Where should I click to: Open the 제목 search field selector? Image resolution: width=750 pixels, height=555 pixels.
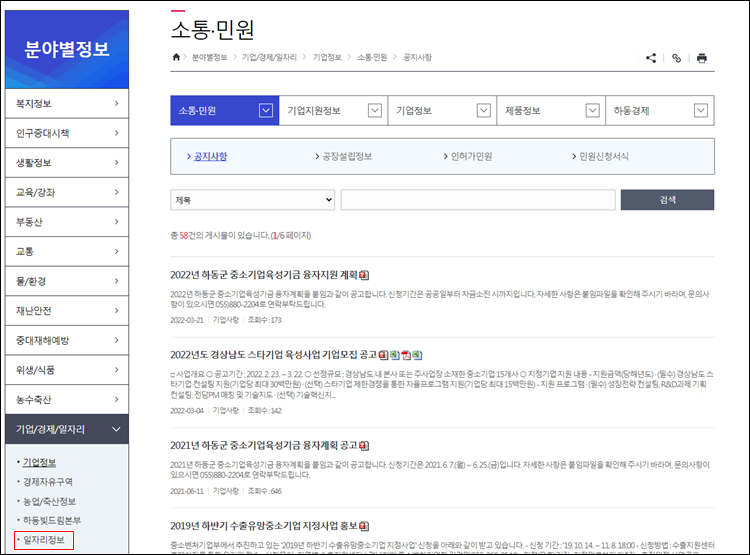click(x=253, y=200)
